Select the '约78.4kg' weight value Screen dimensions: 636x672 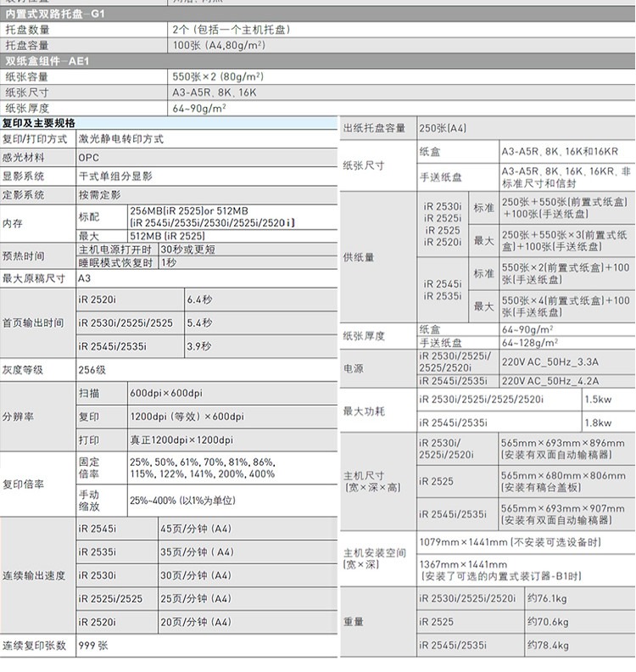pos(548,646)
